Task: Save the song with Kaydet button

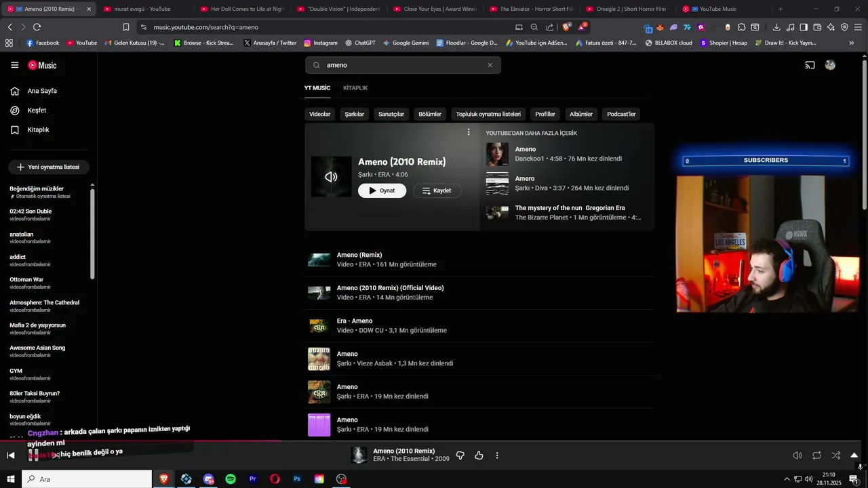Action: (x=437, y=190)
